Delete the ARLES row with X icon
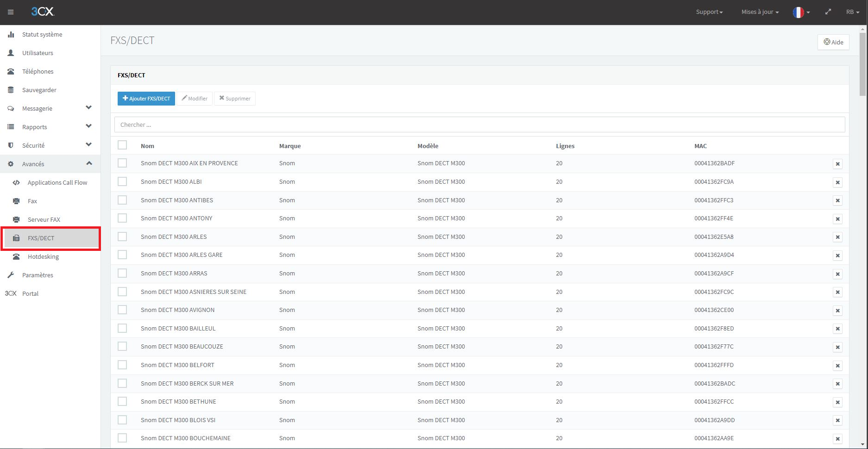 point(837,237)
